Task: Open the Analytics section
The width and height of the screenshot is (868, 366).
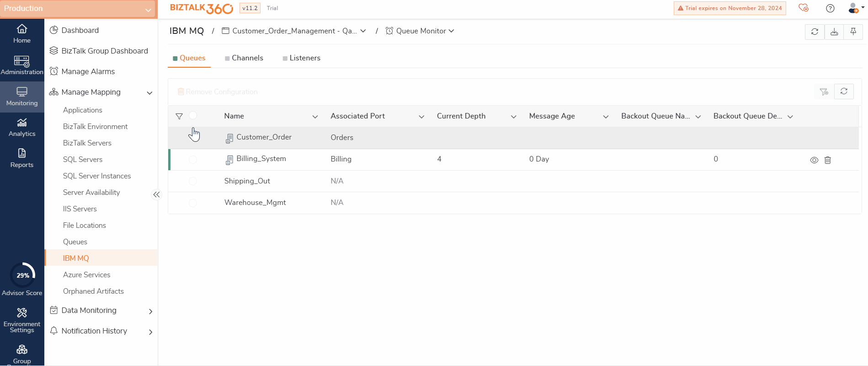Action: coord(22,128)
